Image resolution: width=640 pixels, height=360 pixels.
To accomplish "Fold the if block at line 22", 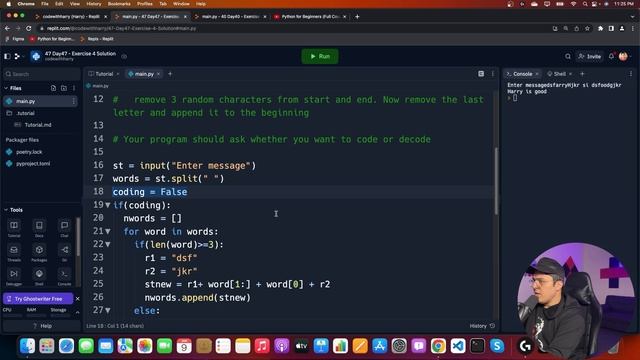I will point(108,244).
